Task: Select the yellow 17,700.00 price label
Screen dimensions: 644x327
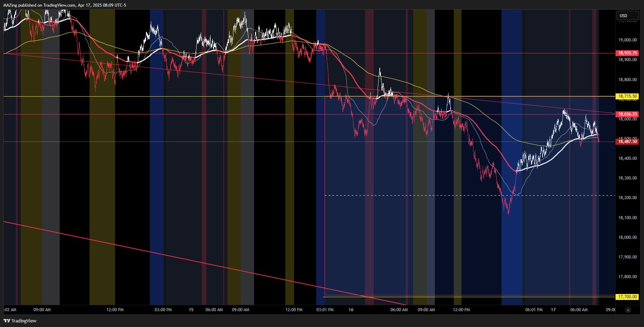Action: [x=627, y=297]
